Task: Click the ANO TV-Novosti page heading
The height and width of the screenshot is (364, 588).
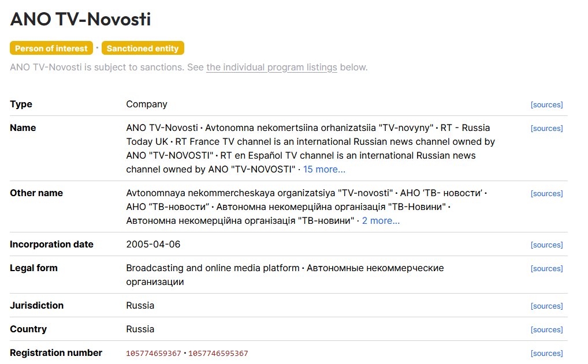Action: click(x=81, y=19)
